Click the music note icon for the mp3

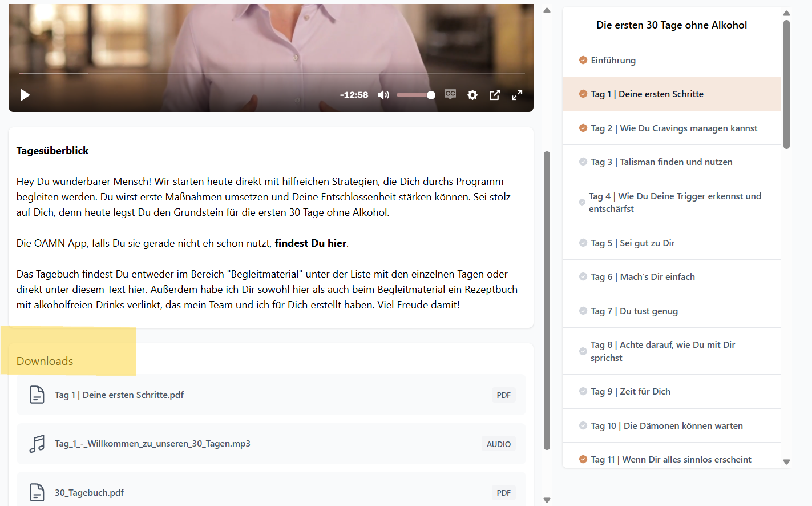(x=37, y=444)
